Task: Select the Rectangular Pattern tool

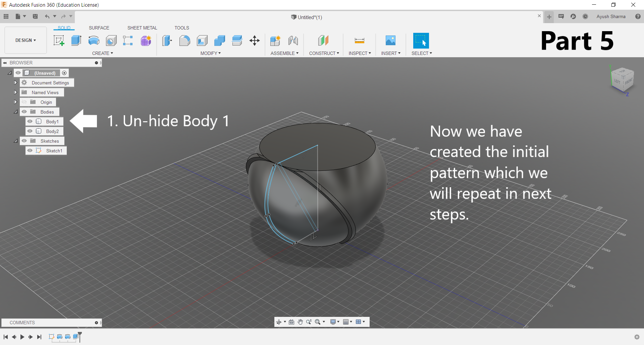Action: pos(128,41)
